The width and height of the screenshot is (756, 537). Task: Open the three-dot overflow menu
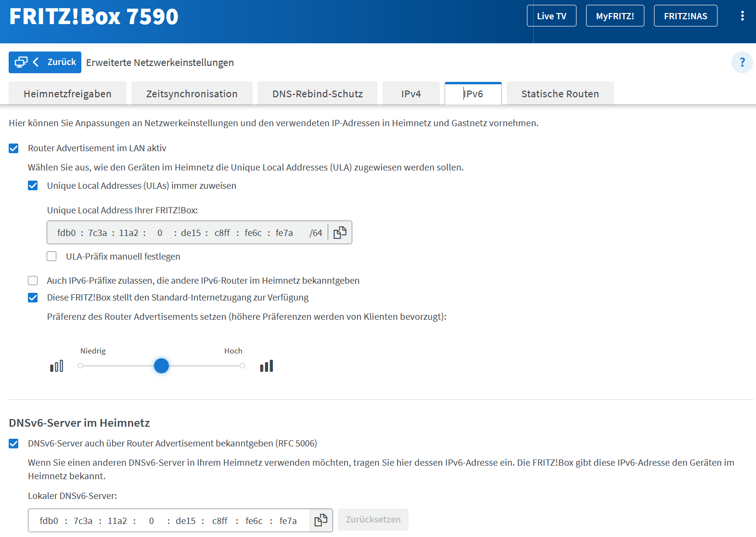742,16
